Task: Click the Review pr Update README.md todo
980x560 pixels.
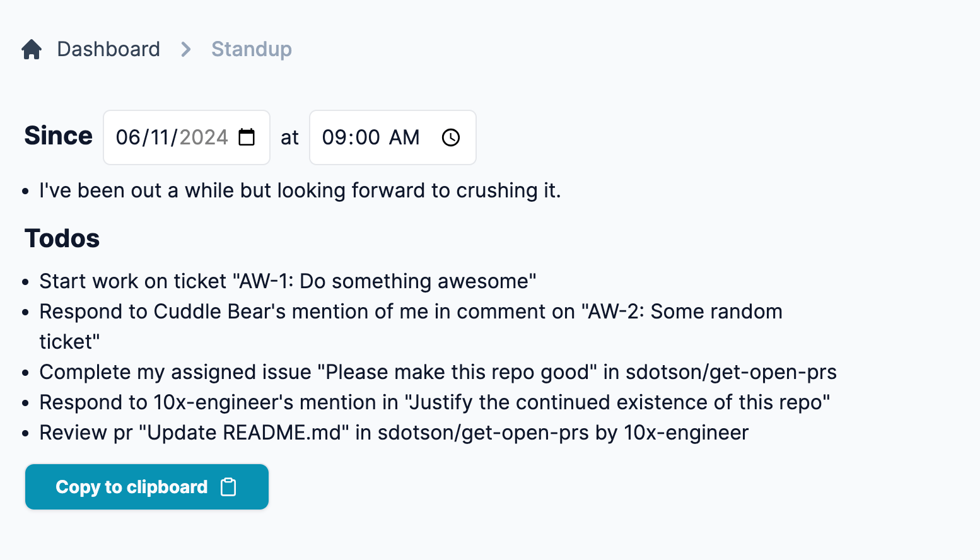Action: tap(394, 433)
